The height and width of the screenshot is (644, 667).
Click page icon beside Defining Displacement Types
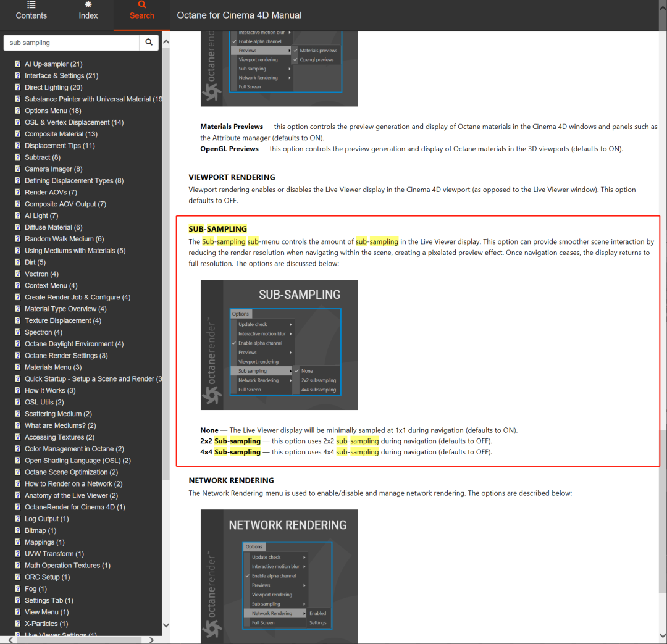[18, 180]
